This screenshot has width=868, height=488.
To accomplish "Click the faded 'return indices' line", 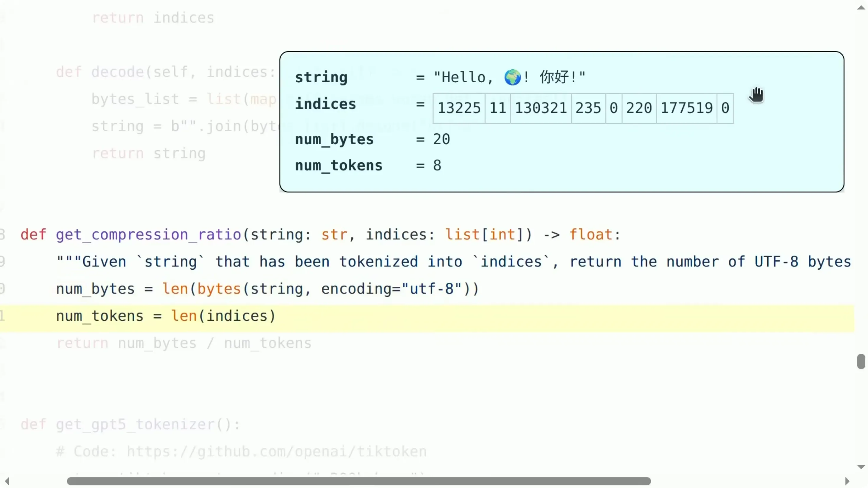I will (153, 18).
